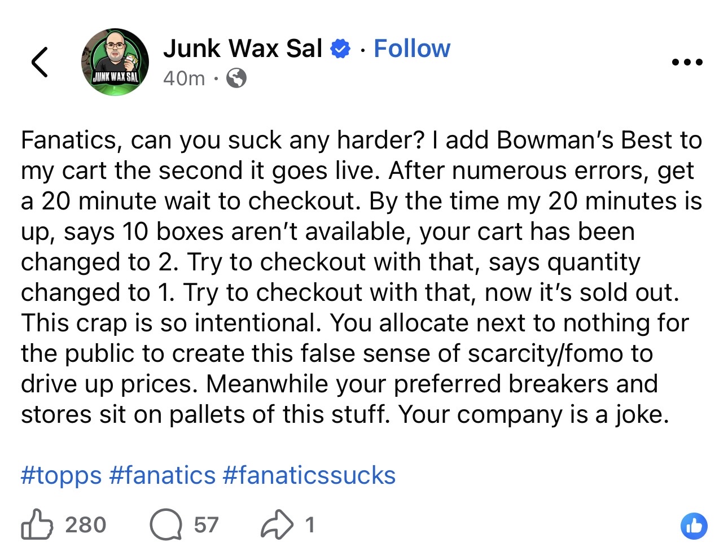The image size is (728, 560).
Task: Like the post with thumbs-up outline
Action: [37, 524]
